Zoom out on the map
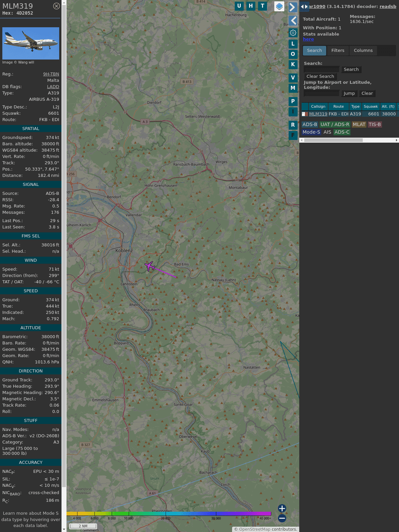 point(282,518)
